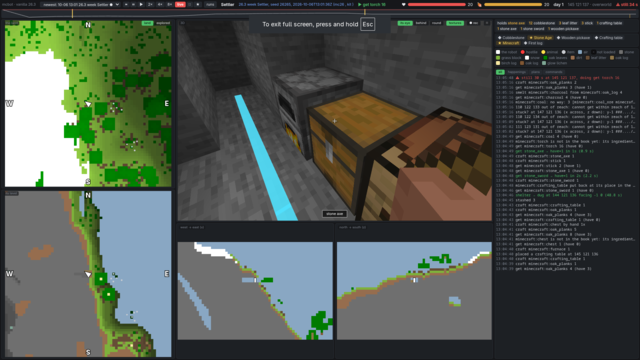Image resolution: width=640 pixels, height=360 pixels.
Task: Click the E compass label on bottom-left map
Action: 167,273
